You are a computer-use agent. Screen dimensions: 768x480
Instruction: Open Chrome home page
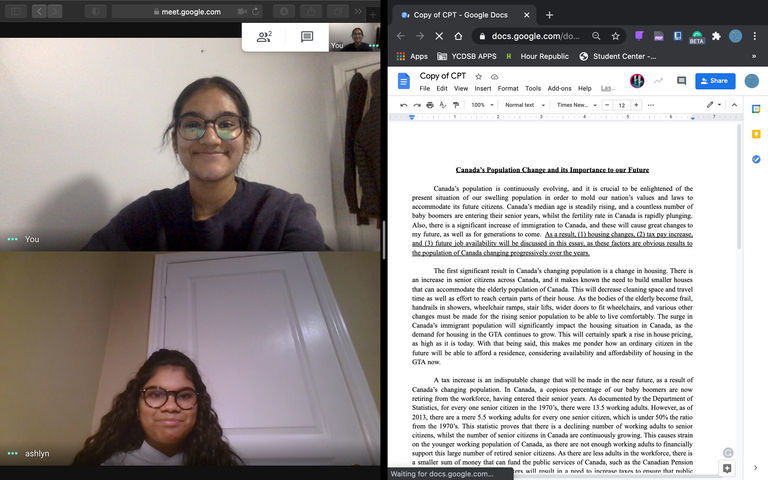tap(458, 36)
